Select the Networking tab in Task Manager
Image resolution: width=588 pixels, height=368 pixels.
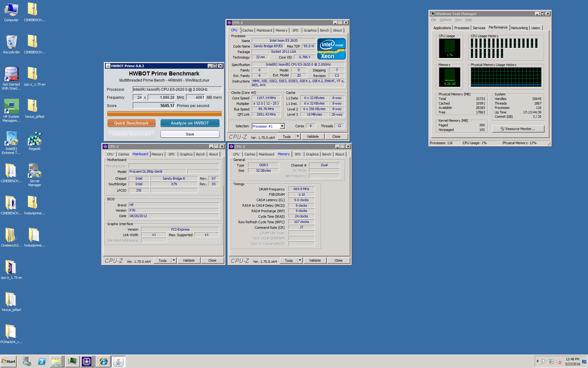point(519,28)
